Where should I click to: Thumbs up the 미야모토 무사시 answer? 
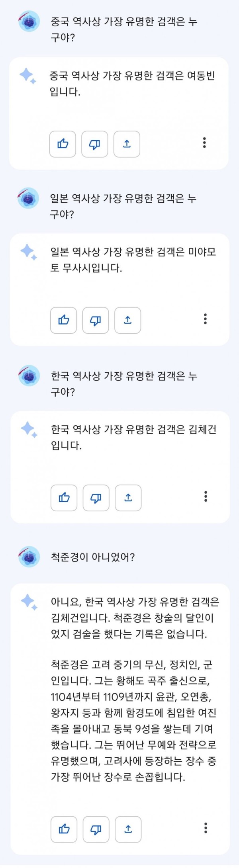[64, 320]
